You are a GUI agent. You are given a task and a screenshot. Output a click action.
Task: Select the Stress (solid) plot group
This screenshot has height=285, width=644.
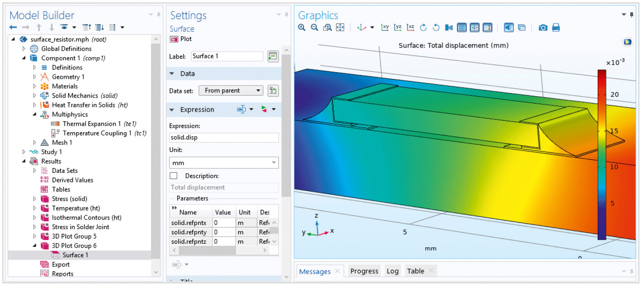pos(69,199)
